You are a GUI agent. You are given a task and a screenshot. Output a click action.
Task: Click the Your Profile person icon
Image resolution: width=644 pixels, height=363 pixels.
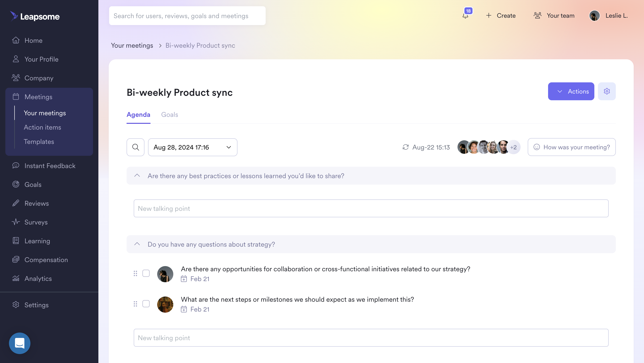16,59
